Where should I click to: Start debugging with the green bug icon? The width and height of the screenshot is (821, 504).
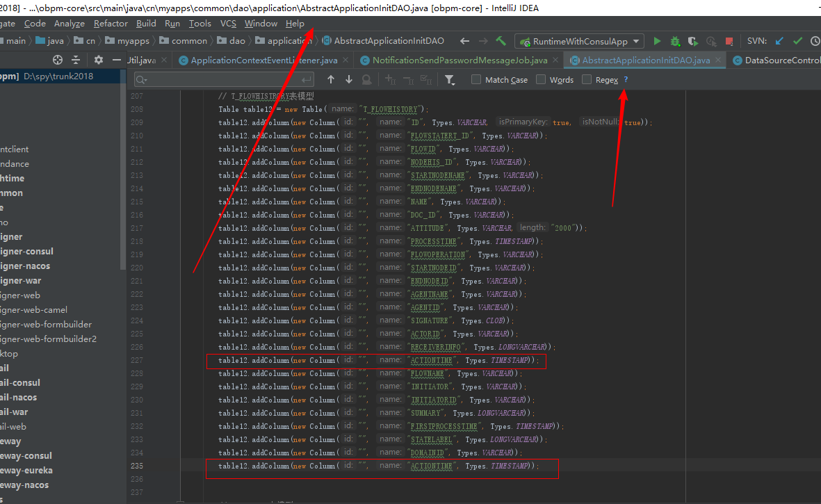click(x=675, y=41)
